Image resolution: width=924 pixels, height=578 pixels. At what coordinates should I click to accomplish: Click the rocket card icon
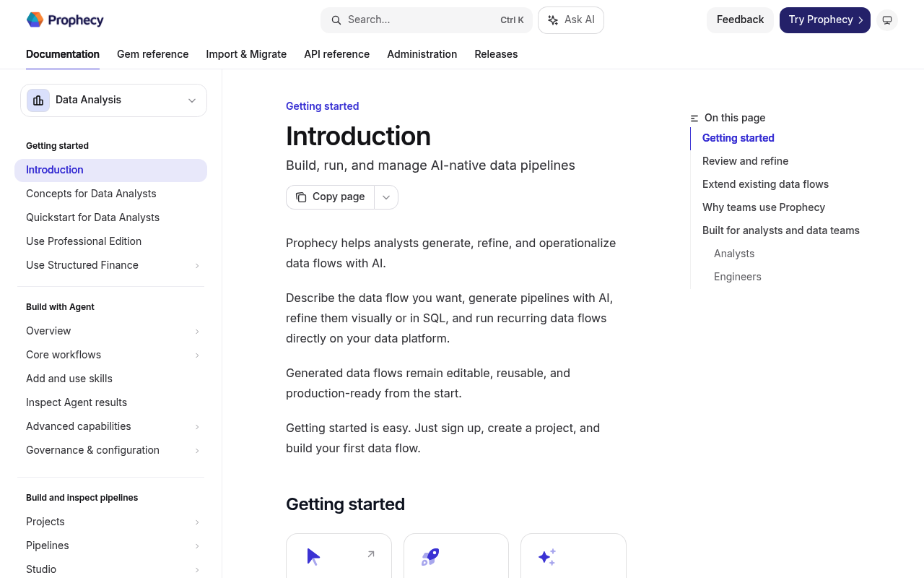(x=430, y=556)
